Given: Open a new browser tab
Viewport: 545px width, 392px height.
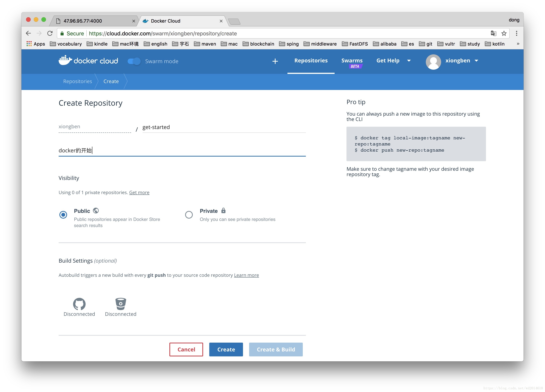Looking at the screenshot, I should 234,22.
